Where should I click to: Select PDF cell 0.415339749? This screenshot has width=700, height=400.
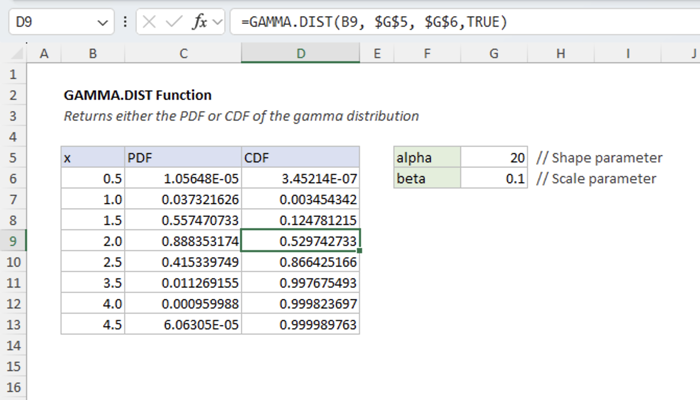183,262
